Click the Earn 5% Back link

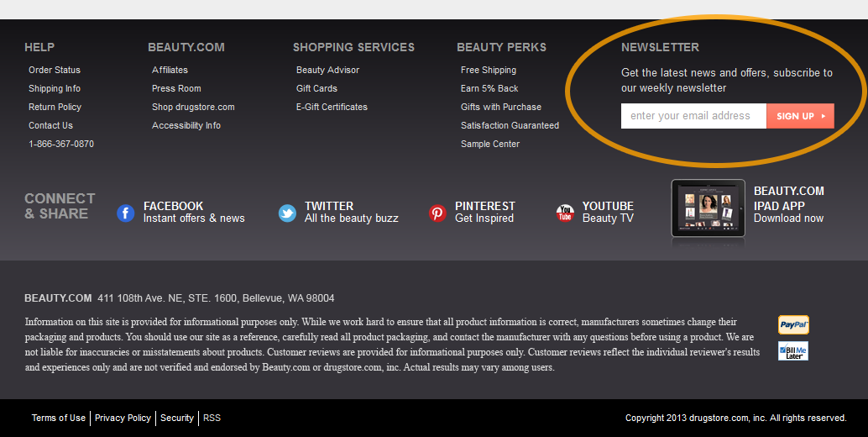[489, 88]
